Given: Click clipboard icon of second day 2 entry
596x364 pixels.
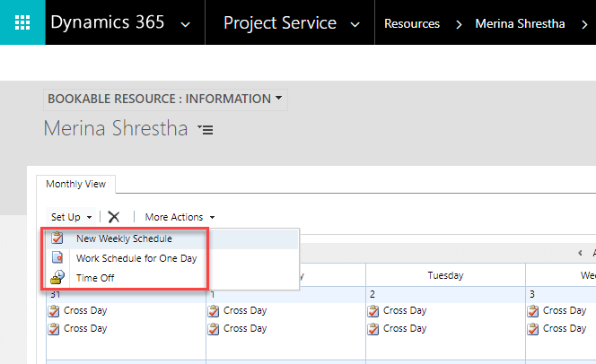Looking at the screenshot, I should click(373, 329).
